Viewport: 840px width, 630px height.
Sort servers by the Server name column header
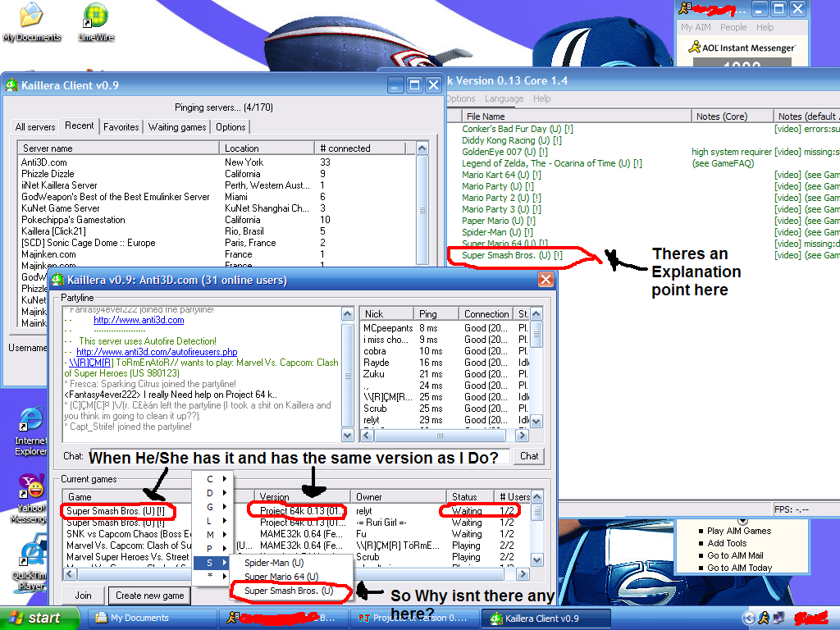(x=118, y=148)
